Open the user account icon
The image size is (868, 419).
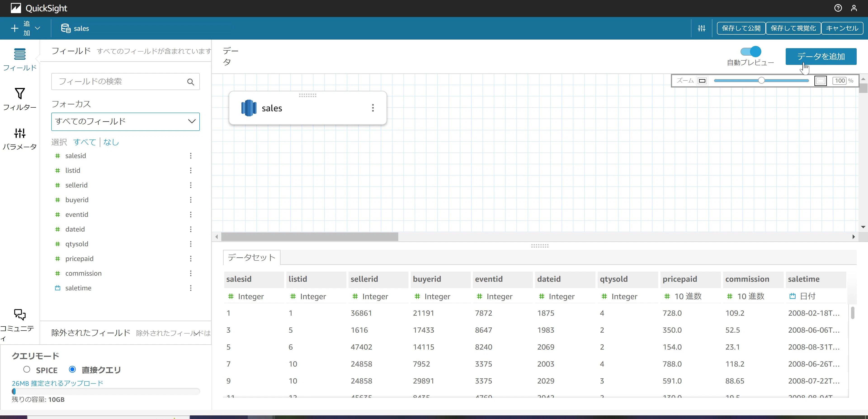click(x=854, y=8)
